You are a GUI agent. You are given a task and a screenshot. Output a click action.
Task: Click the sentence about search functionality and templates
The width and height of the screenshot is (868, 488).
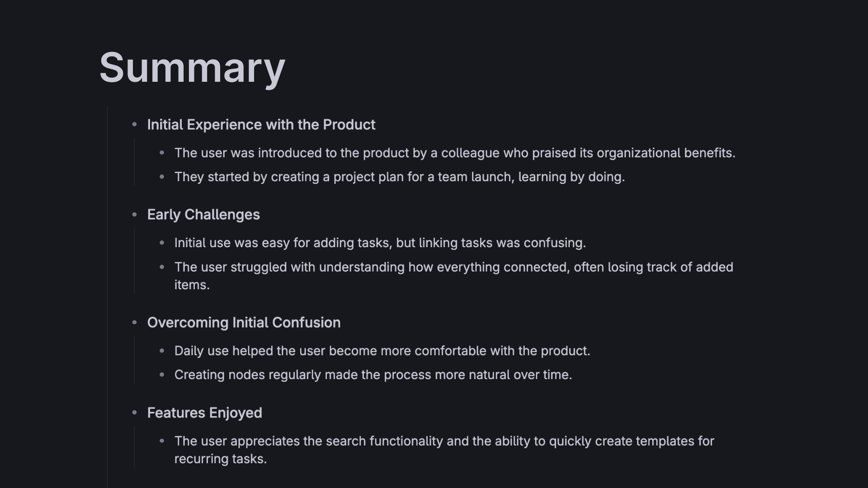tap(444, 450)
